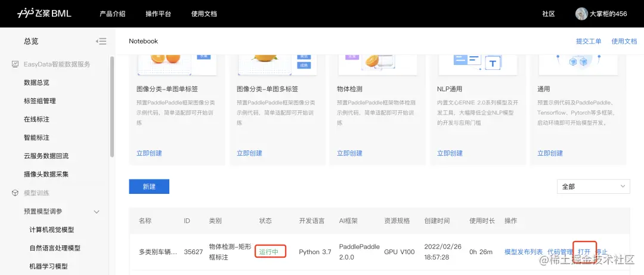Click the 模型训练 cube icon in sidebar

click(x=15, y=193)
